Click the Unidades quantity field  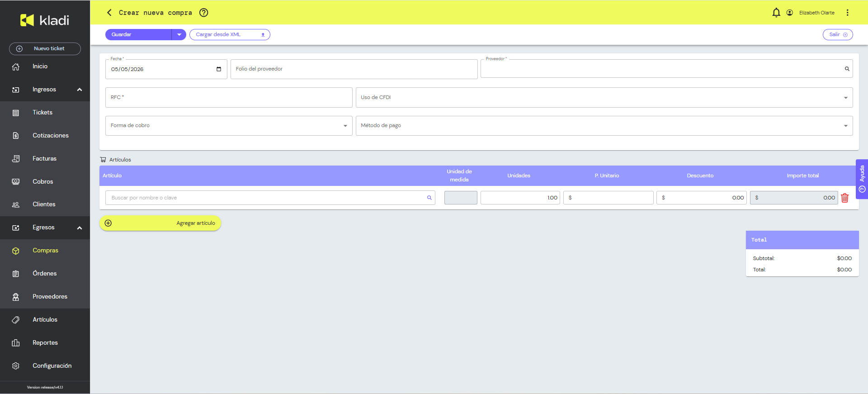(520, 198)
